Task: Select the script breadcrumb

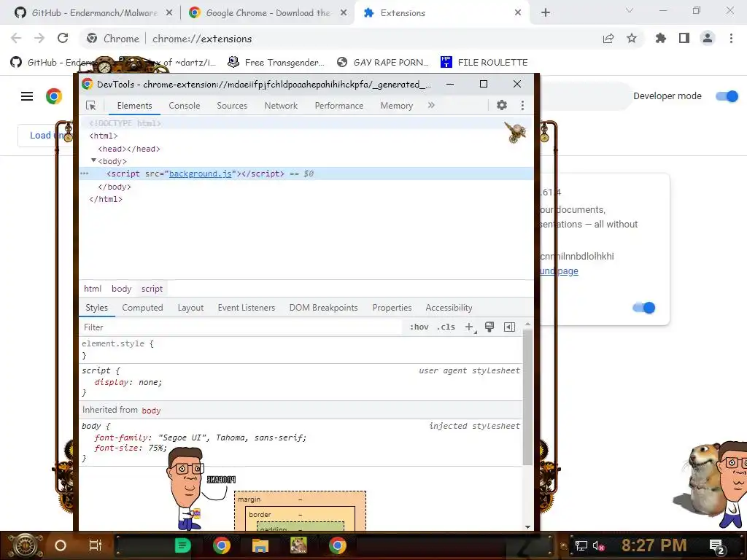Action: [x=152, y=289]
